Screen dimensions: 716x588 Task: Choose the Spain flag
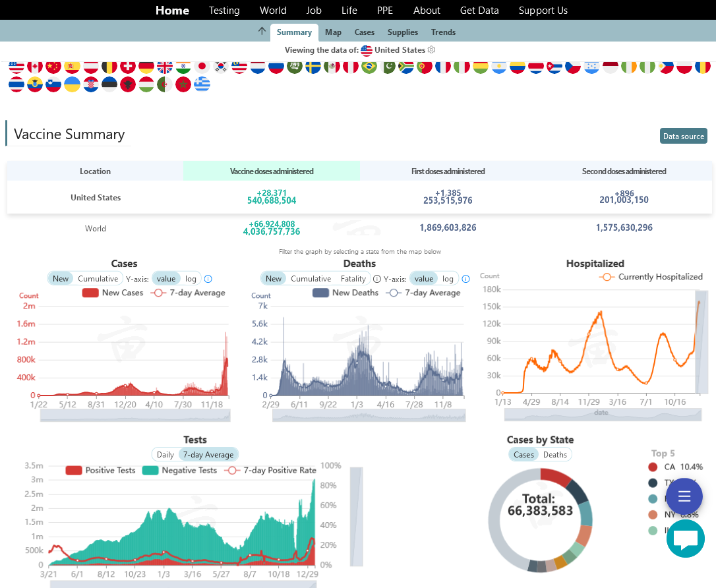pyautogui.click(x=72, y=67)
